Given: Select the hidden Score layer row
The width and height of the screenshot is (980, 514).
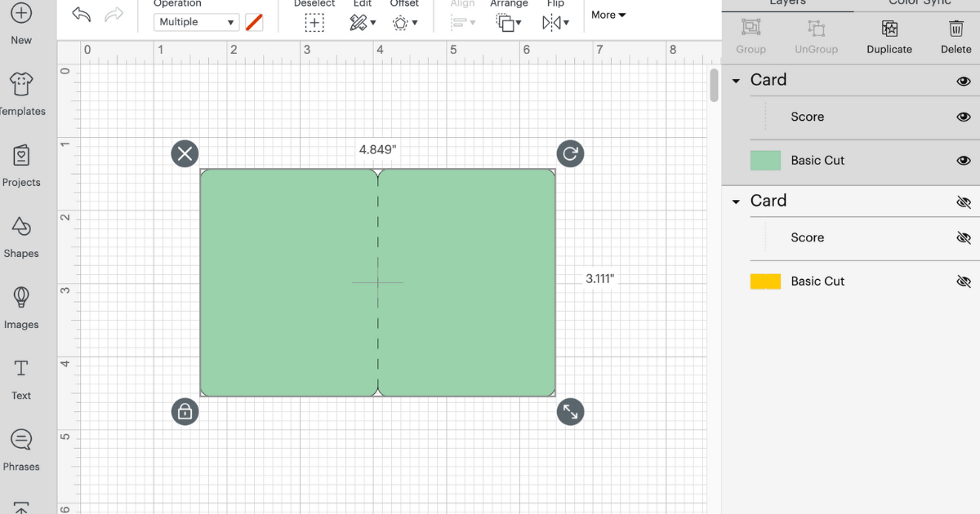Looking at the screenshot, I should tap(851, 237).
